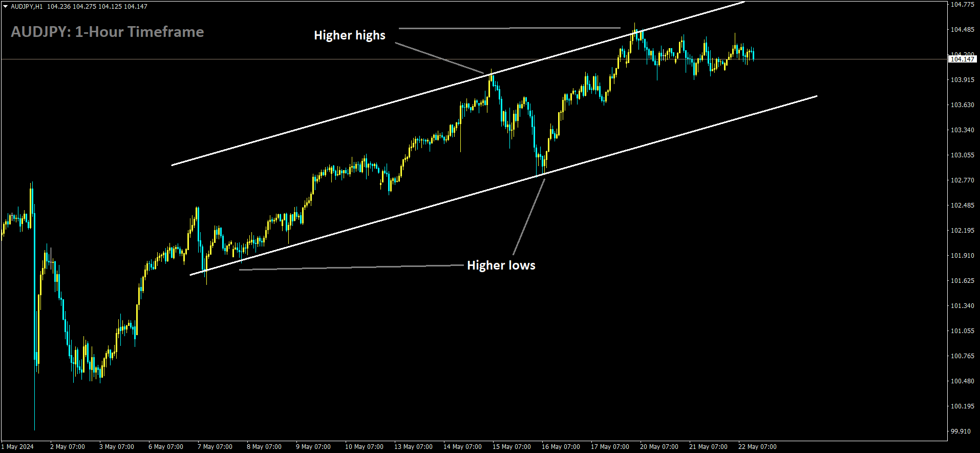Click the 100.480 price scale value
Viewport: 980px width, 453px height.
point(963,381)
